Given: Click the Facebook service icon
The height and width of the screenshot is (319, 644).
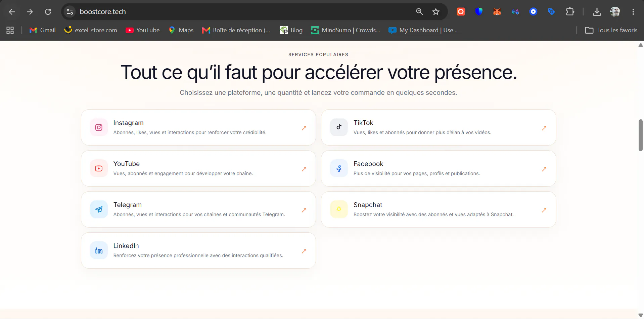Looking at the screenshot, I should click(x=339, y=168).
